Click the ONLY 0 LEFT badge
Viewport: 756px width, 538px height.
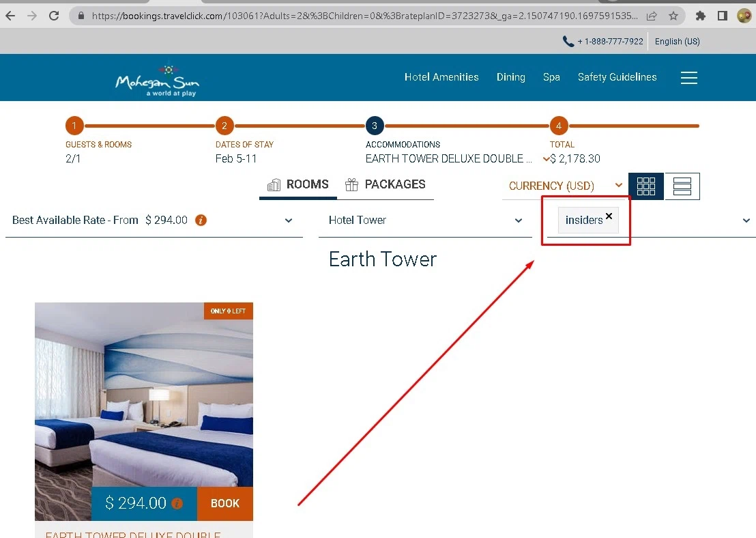(x=228, y=311)
